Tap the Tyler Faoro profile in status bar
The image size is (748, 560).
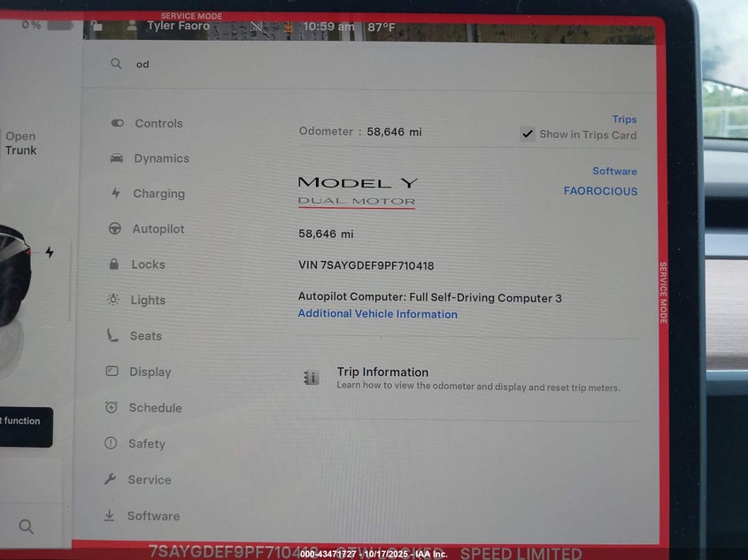click(x=168, y=27)
